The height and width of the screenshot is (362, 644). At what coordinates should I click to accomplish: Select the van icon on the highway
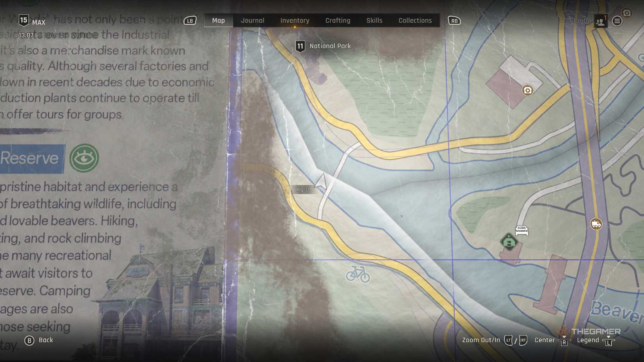coord(596,224)
